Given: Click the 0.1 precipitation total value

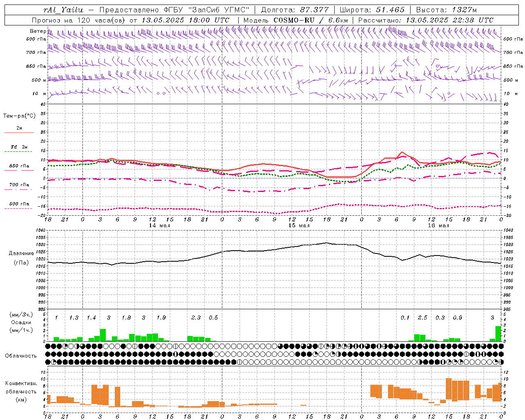Looking at the screenshot, I should [x=405, y=318].
